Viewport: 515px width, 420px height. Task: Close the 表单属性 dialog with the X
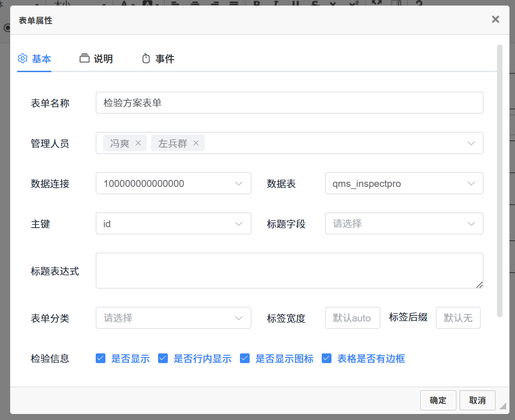tap(496, 19)
